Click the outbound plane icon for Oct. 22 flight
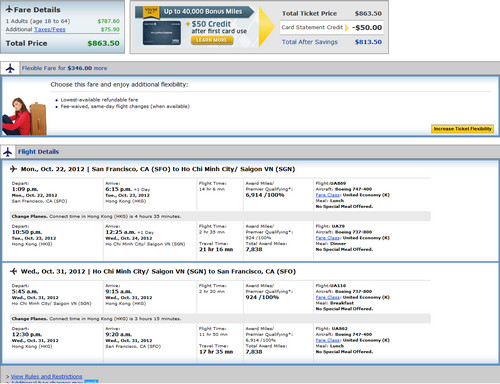 coord(13,169)
